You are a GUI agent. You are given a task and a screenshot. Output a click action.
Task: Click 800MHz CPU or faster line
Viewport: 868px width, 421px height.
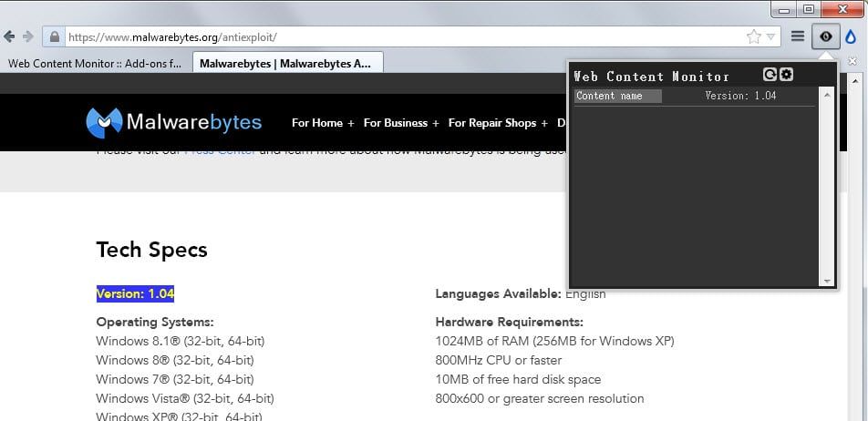pyautogui.click(x=499, y=360)
